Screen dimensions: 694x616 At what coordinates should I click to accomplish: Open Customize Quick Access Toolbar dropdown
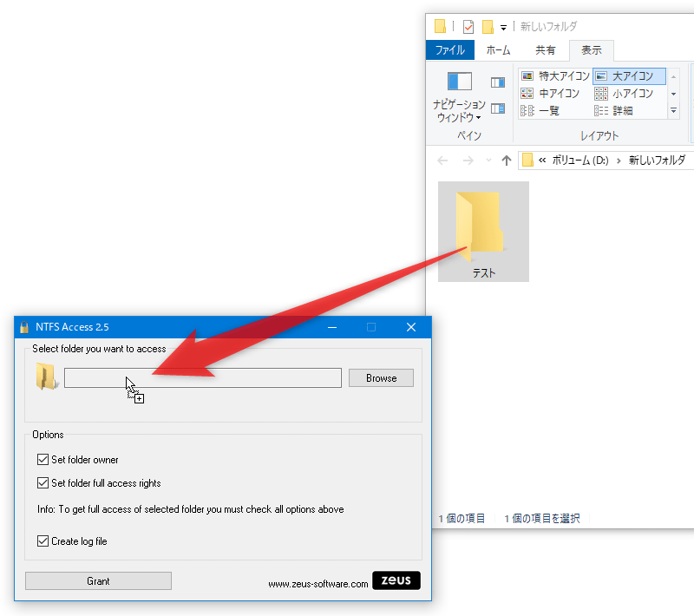(x=503, y=27)
